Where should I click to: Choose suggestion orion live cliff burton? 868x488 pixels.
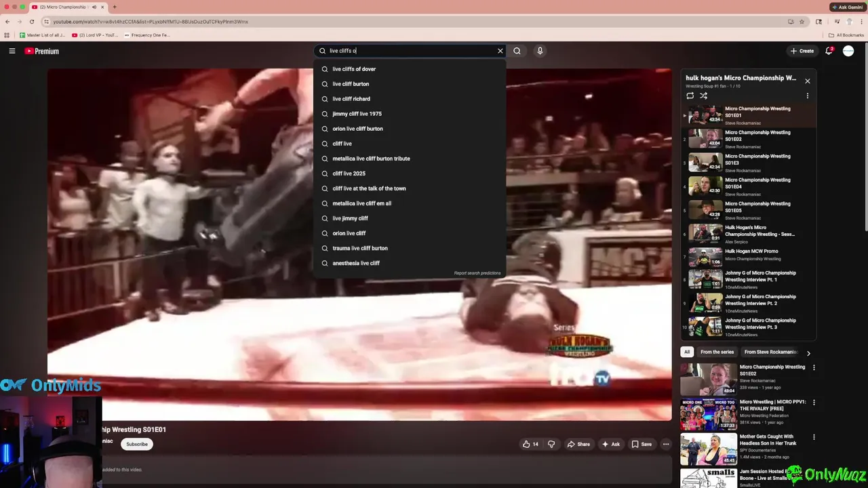point(410,129)
